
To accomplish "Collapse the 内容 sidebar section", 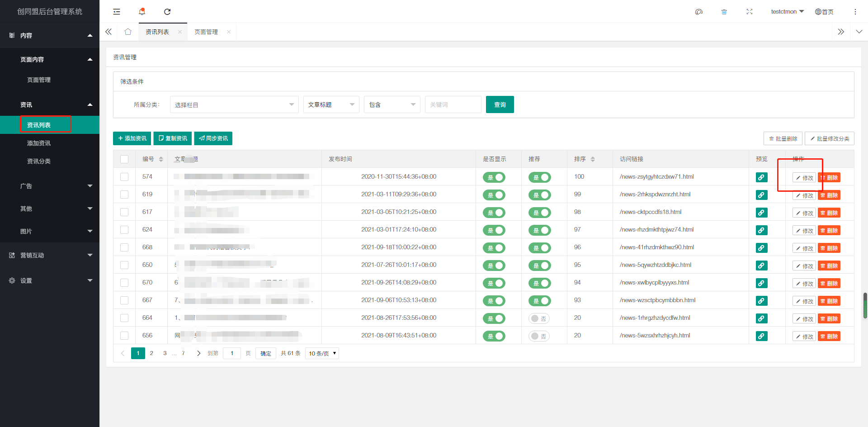I will [50, 35].
